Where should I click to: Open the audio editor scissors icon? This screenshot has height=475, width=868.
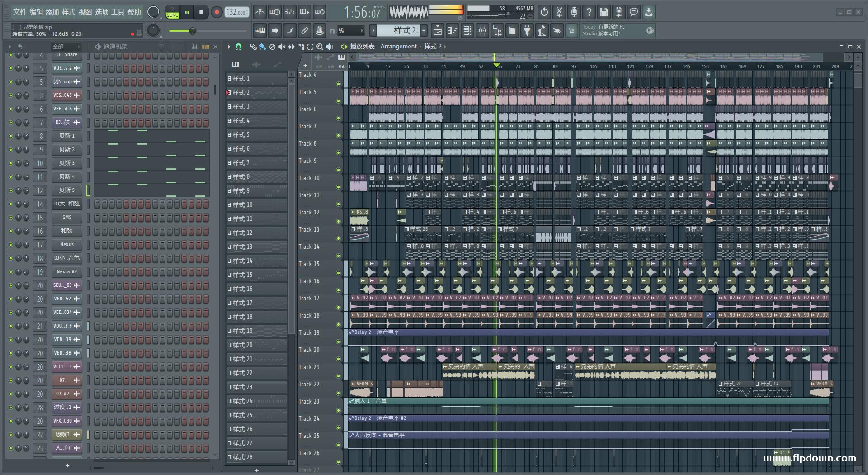pos(559,12)
